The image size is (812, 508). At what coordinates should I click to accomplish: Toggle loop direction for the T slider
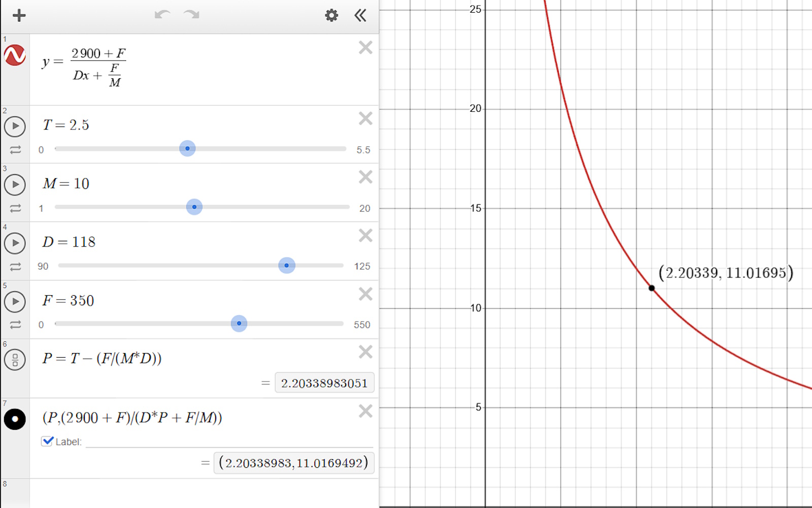click(15, 149)
